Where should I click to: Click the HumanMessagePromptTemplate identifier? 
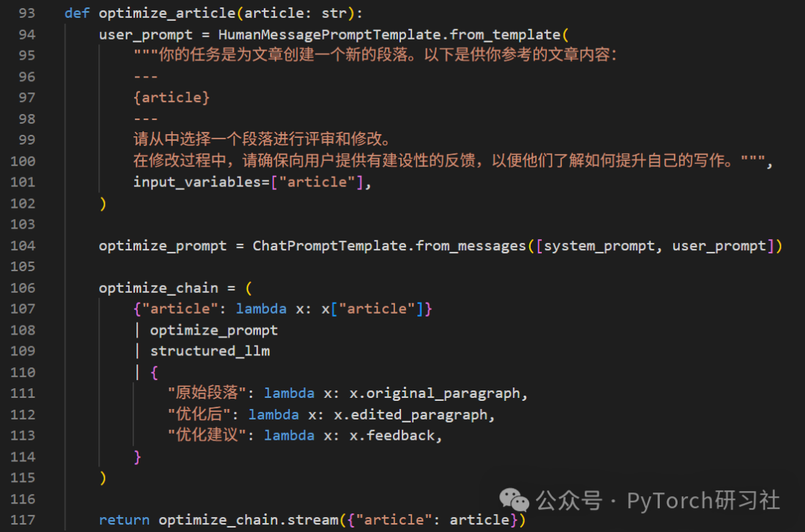coord(329,34)
